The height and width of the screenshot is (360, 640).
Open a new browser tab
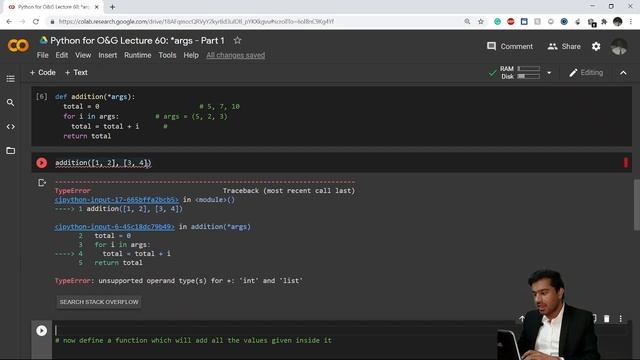[x=112, y=7]
